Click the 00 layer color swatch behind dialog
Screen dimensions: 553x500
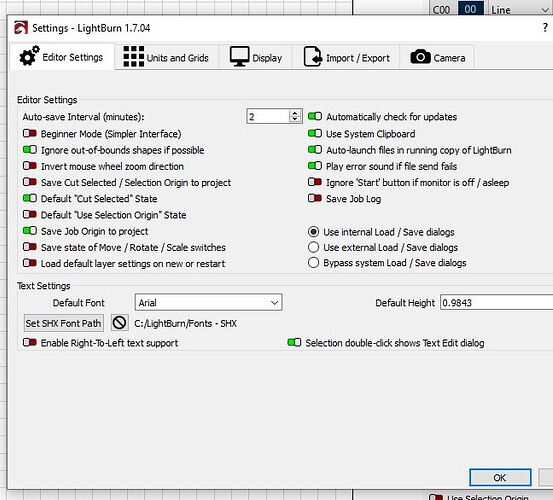click(470, 9)
